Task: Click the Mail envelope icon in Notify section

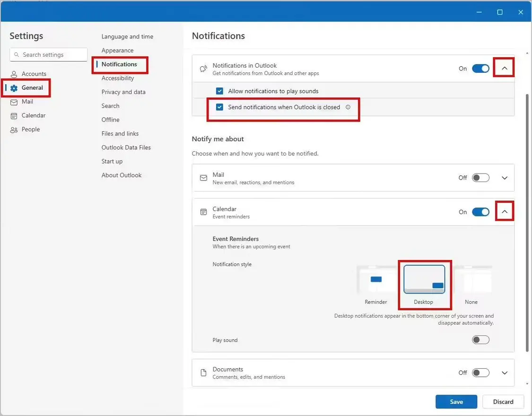Action: pos(203,178)
